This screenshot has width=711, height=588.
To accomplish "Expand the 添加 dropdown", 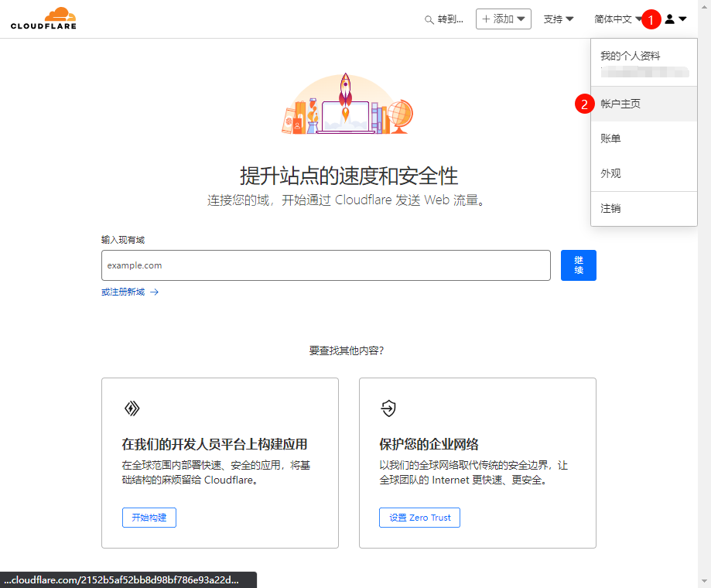I will tap(521, 19).
